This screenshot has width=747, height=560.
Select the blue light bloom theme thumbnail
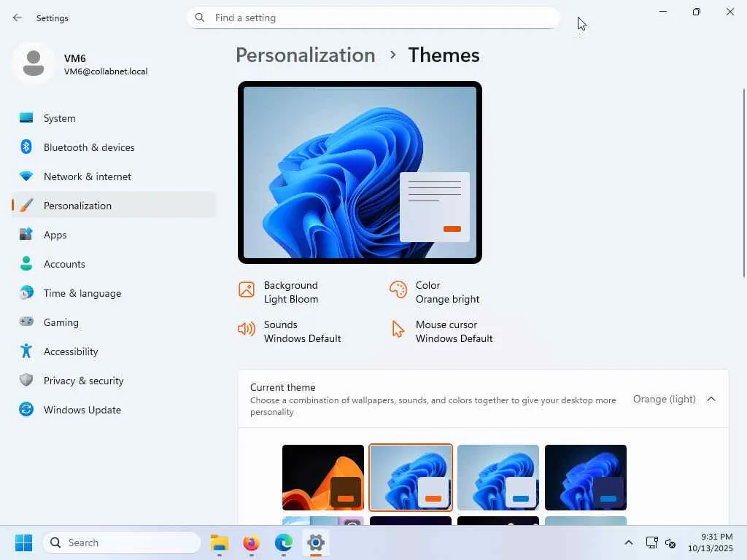(x=498, y=478)
